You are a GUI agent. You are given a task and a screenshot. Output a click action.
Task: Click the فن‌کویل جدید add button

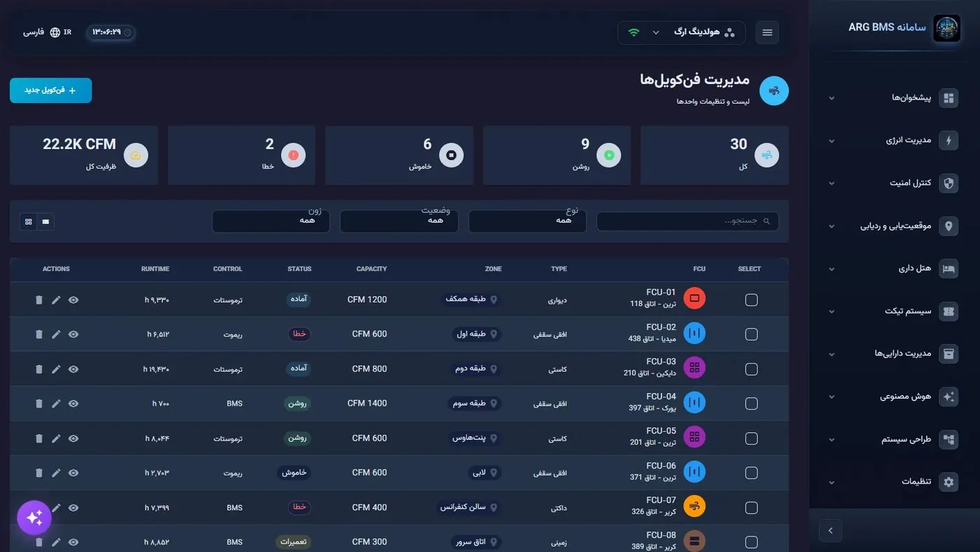[x=50, y=90]
